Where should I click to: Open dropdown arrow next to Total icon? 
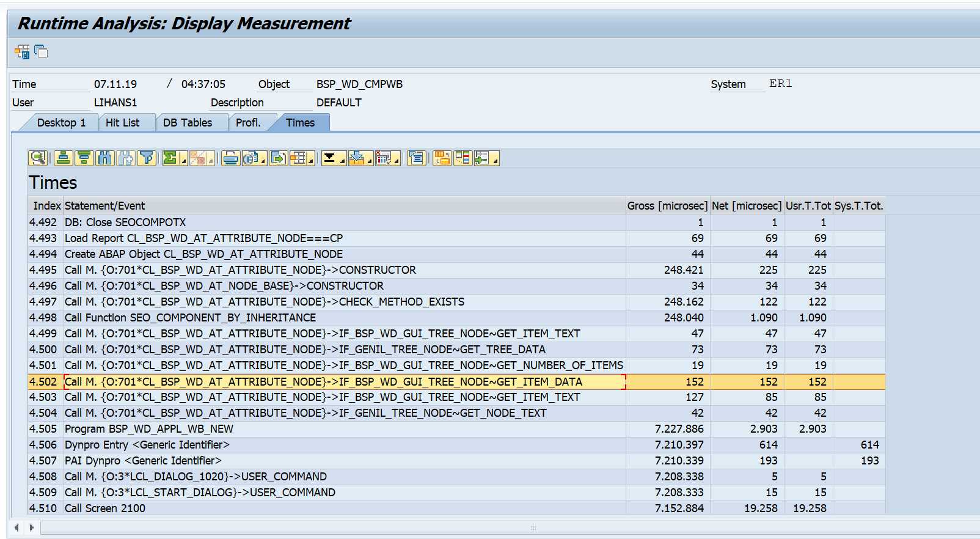click(x=183, y=159)
